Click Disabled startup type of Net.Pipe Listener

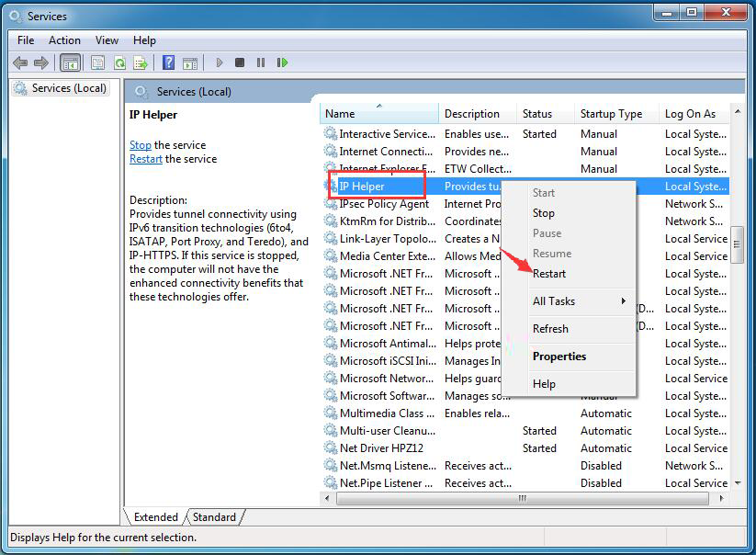(x=601, y=482)
